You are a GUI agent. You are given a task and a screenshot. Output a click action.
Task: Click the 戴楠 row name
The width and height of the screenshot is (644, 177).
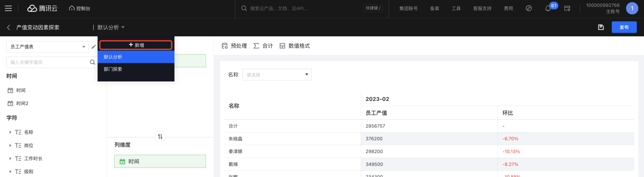coord(233,165)
